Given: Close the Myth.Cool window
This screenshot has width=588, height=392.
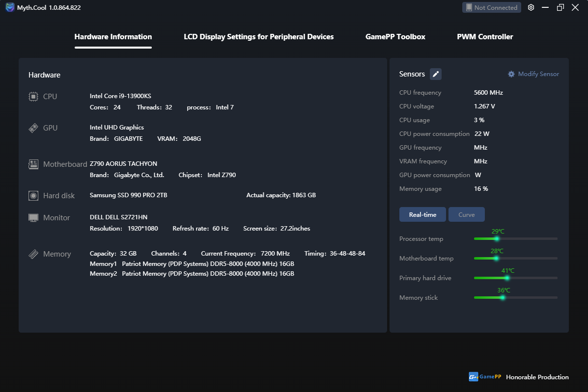Looking at the screenshot, I should tap(575, 7).
